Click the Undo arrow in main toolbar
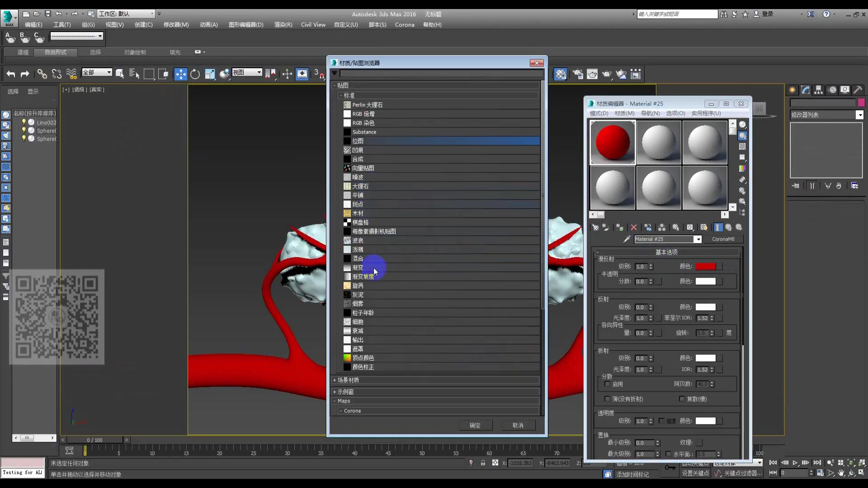The height and width of the screenshot is (488, 868). coord(11,74)
